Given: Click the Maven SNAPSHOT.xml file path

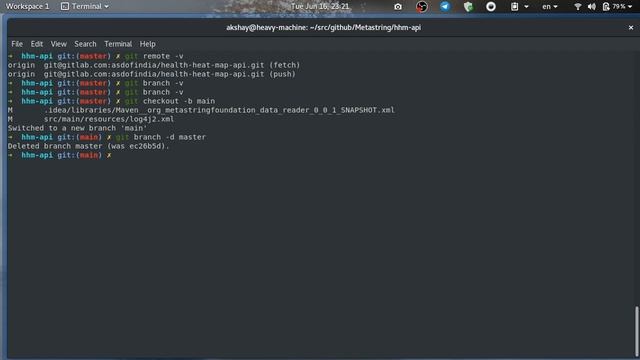Looking at the screenshot, I should [219, 110].
